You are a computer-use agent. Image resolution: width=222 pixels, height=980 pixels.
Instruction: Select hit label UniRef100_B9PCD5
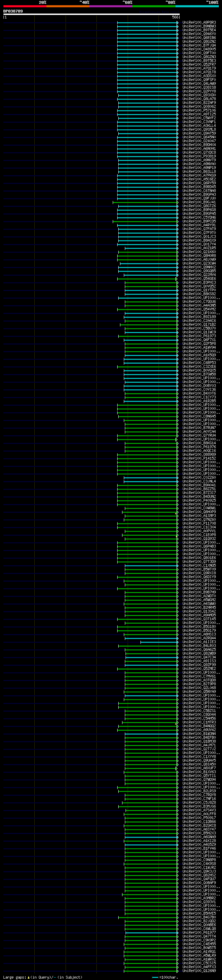(199, 221)
